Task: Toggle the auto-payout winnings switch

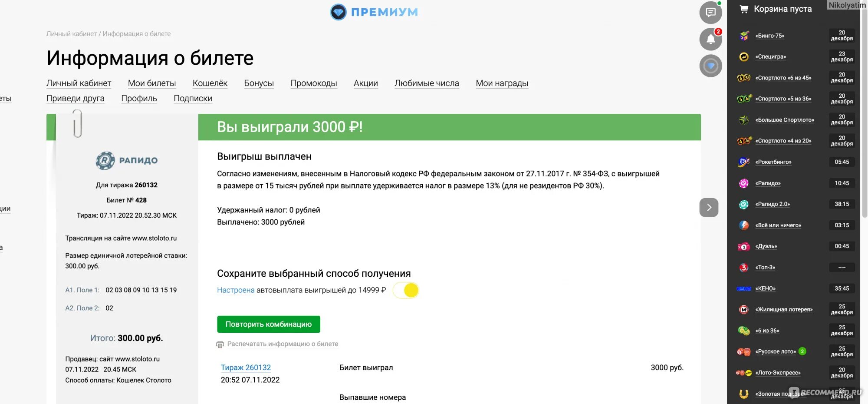Action: [406, 290]
